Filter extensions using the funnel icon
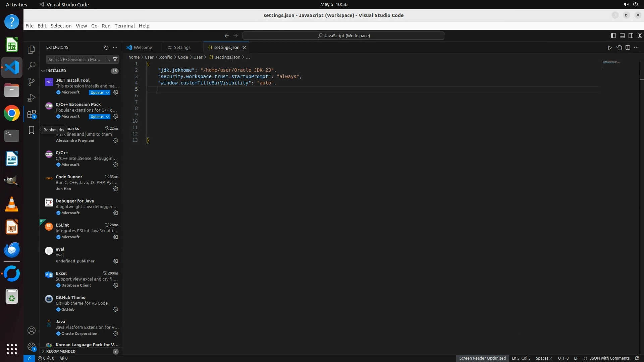Viewport: 644px width, 362px height. [x=115, y=59]
